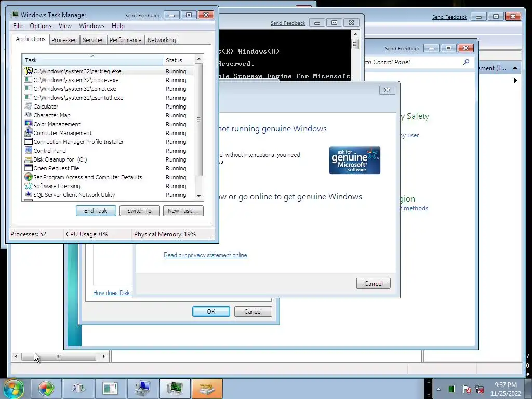Select Set Program Access and Computer Defaults icon
The image size is (532, 399).
click(x=29, y=177)
